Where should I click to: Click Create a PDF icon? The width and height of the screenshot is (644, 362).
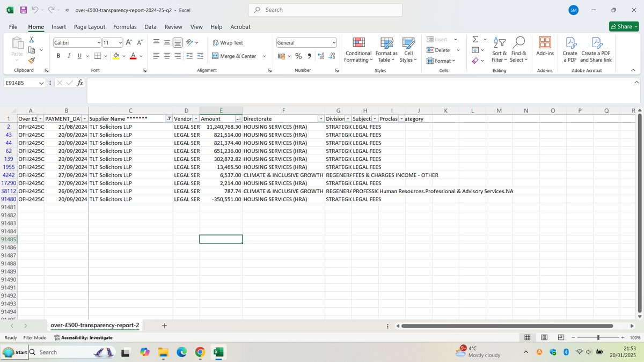(570, 50)
